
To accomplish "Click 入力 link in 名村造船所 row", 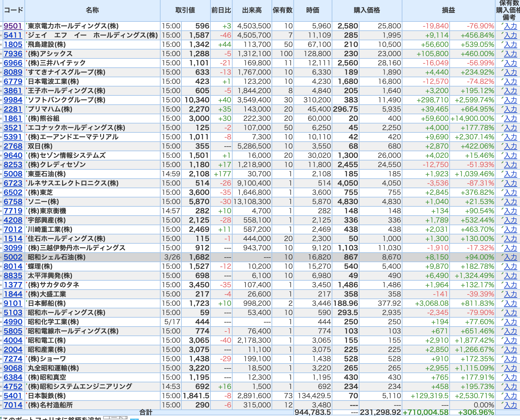I will [x=510, y=405].
